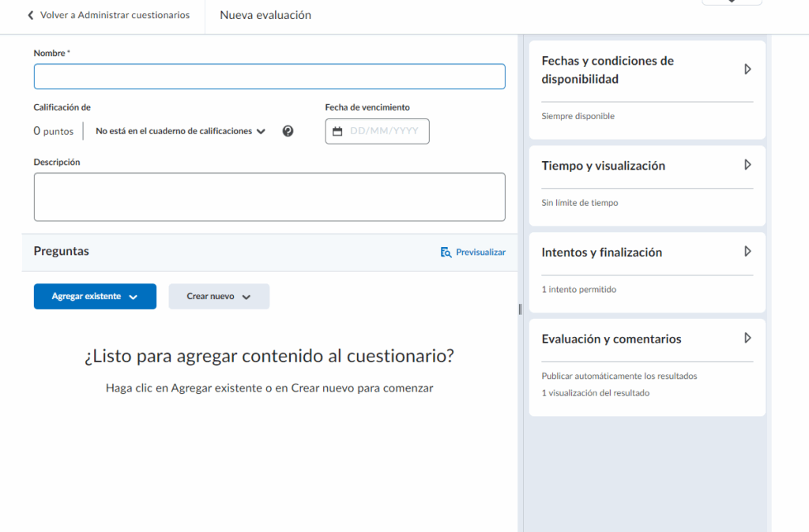Expand Fechas y condiciones de disponibilidad arrow
This screenshot has height=532, width=809.
(x=747, y=69)
